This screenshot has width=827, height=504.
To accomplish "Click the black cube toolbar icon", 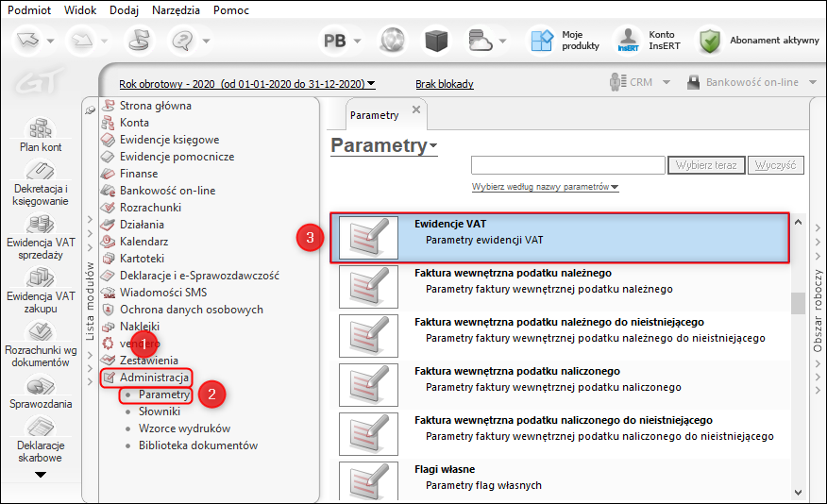I will pyautogui.click(x=436, y=41).
